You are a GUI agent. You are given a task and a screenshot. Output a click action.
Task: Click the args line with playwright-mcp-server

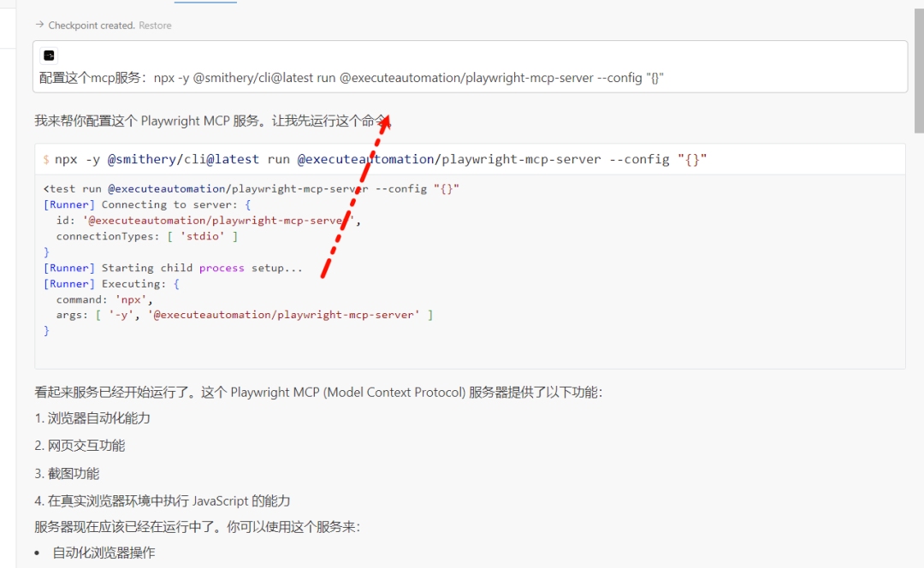245,315
